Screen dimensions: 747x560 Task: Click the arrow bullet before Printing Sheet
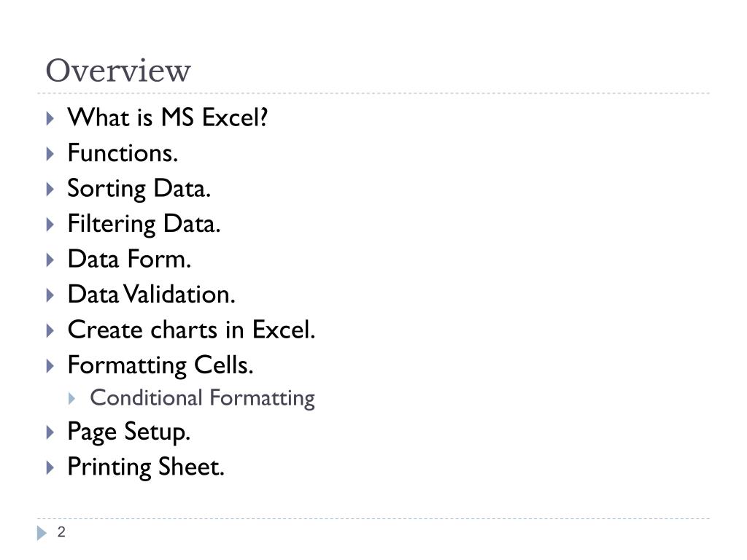tap(50, 467)
